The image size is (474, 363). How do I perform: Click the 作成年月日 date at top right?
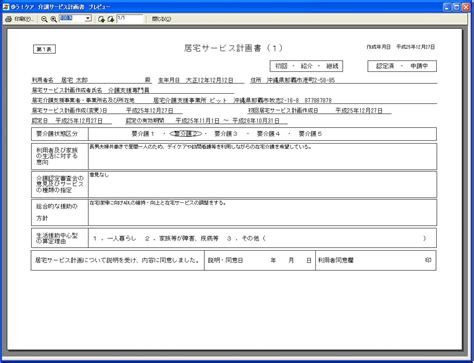(x=401, y=47)
